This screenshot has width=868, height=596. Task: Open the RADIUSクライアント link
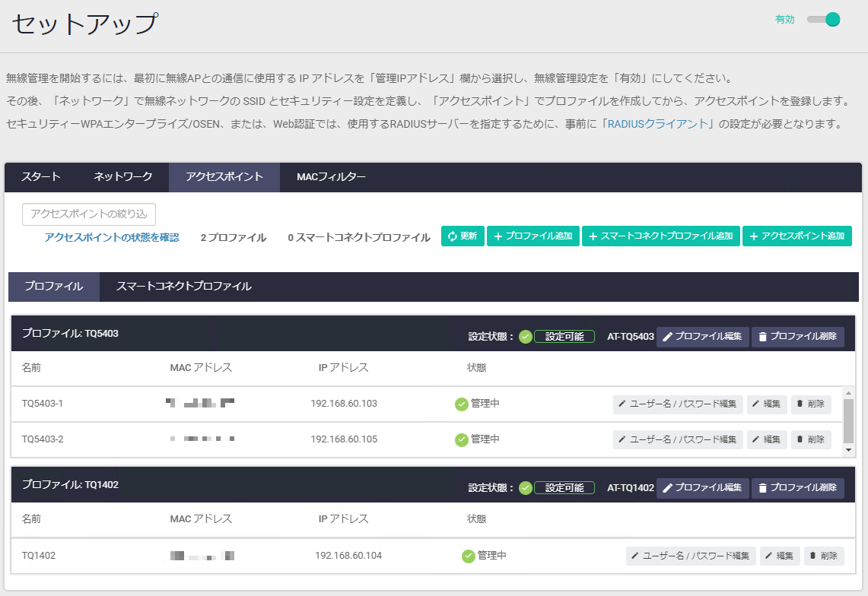[657, 124]
